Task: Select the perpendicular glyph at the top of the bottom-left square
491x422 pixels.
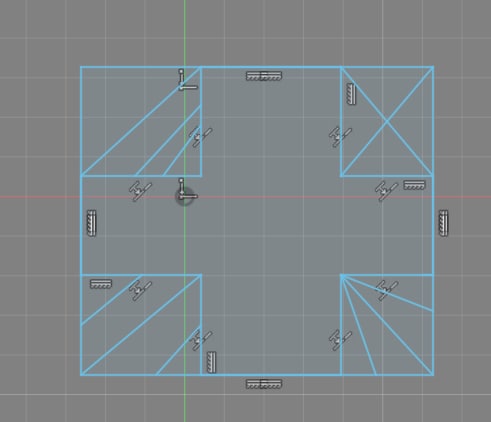Action: click(x=140, y=291)
